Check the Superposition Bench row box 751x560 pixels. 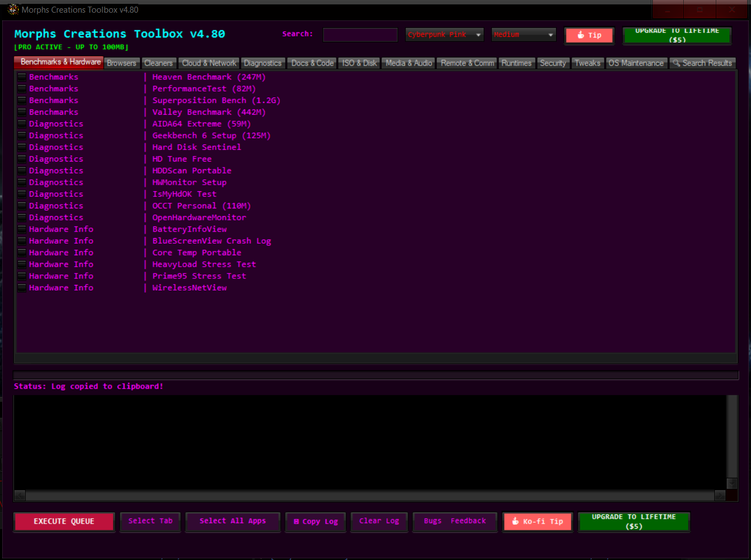(22, 100)
